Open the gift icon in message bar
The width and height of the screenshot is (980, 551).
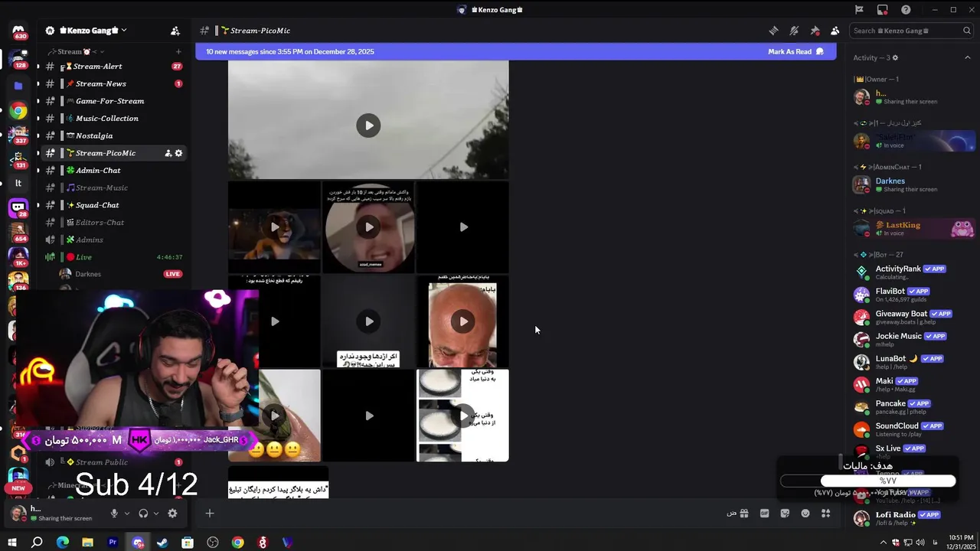[744, 514]
